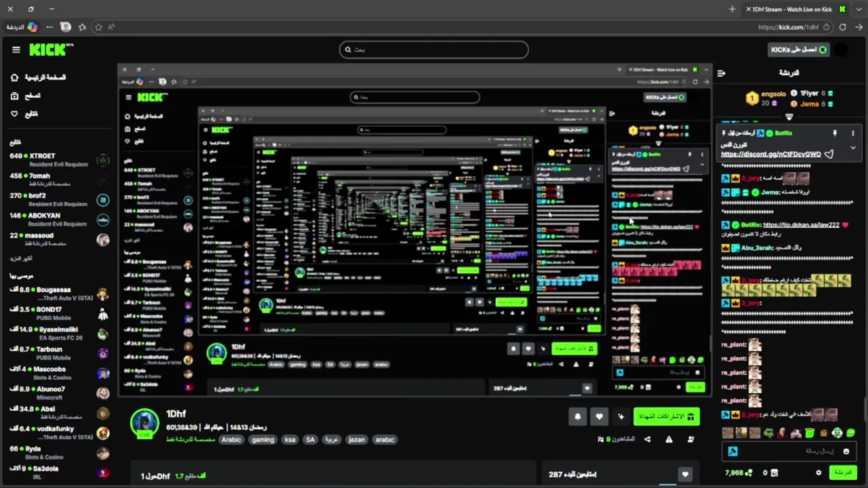Open recommended channel Sa3dola
The height and width of the screenshot is (488, 868).
coord(59,472)
